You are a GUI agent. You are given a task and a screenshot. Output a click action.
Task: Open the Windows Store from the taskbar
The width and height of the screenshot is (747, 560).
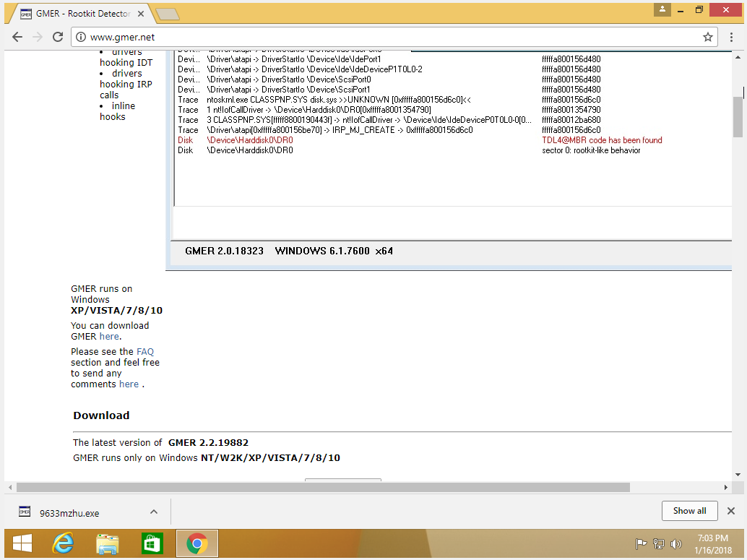click(x=152, y=543)
